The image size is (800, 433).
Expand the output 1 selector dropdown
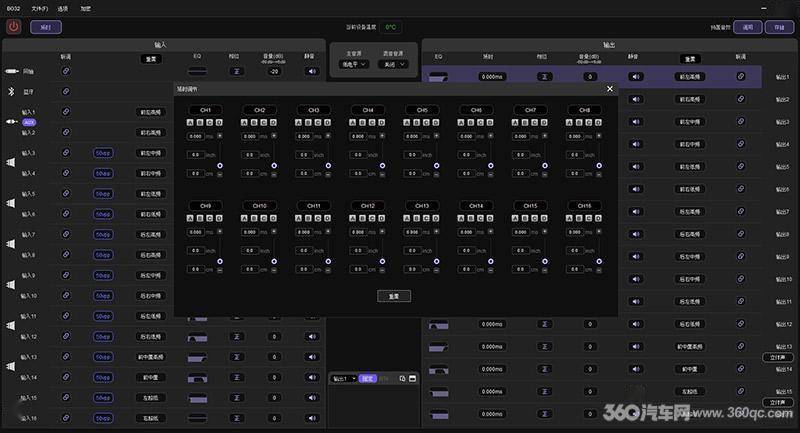[344, 378]
